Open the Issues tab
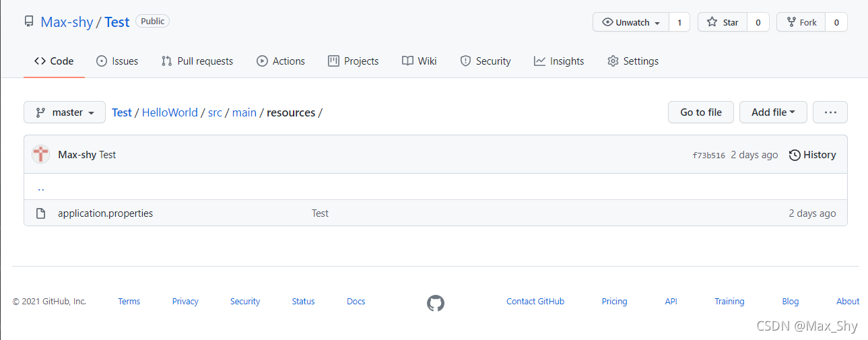The image size is (868, 340). [117, 61]
